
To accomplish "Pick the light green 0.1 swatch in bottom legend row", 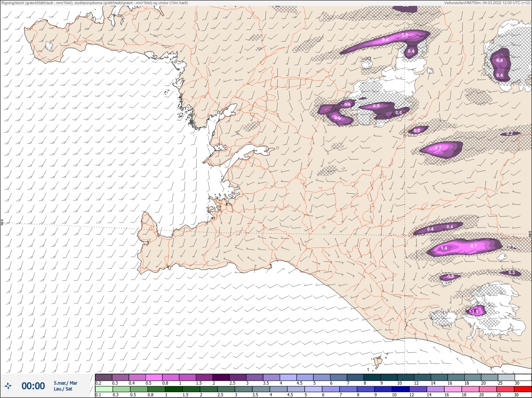I will 103,389.
